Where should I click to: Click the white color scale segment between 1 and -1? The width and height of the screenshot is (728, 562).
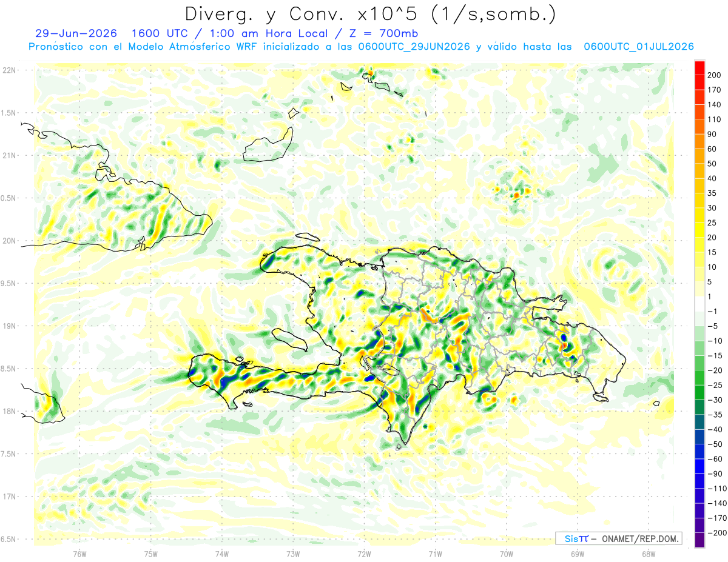click(x=699, y=304)
